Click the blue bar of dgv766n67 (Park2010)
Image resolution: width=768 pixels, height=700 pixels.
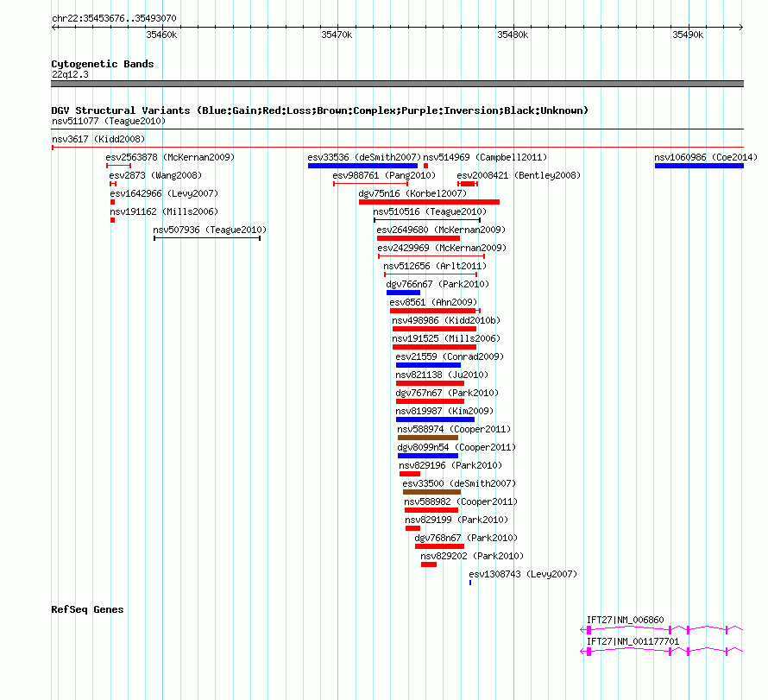[403, 293]
